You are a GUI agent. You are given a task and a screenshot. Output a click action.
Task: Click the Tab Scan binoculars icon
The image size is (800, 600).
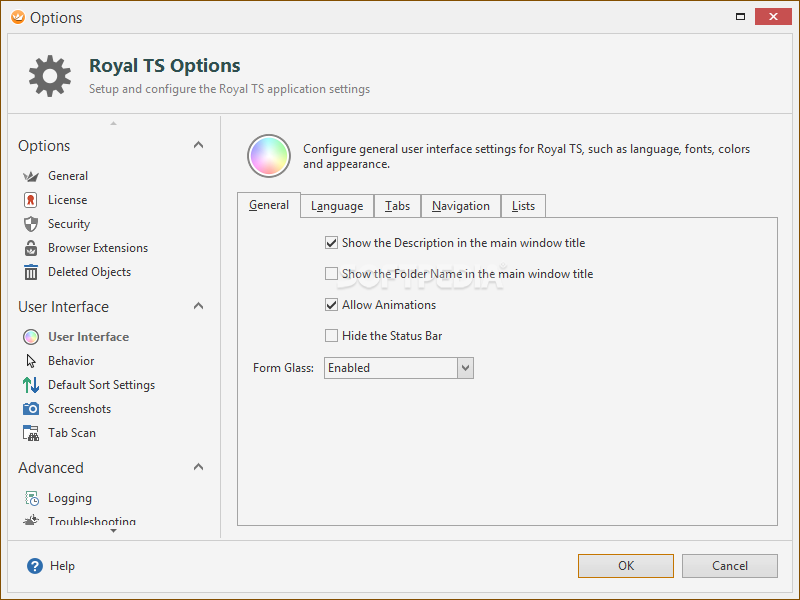click(x=31, y=433)
